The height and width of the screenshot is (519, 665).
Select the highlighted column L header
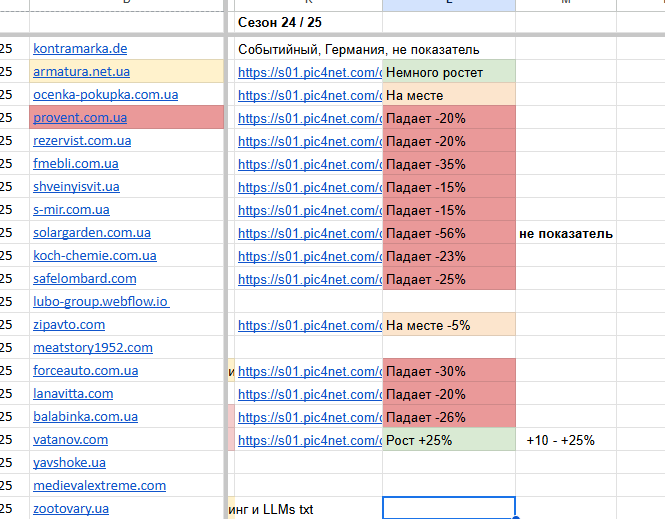[x=449, y=5]
